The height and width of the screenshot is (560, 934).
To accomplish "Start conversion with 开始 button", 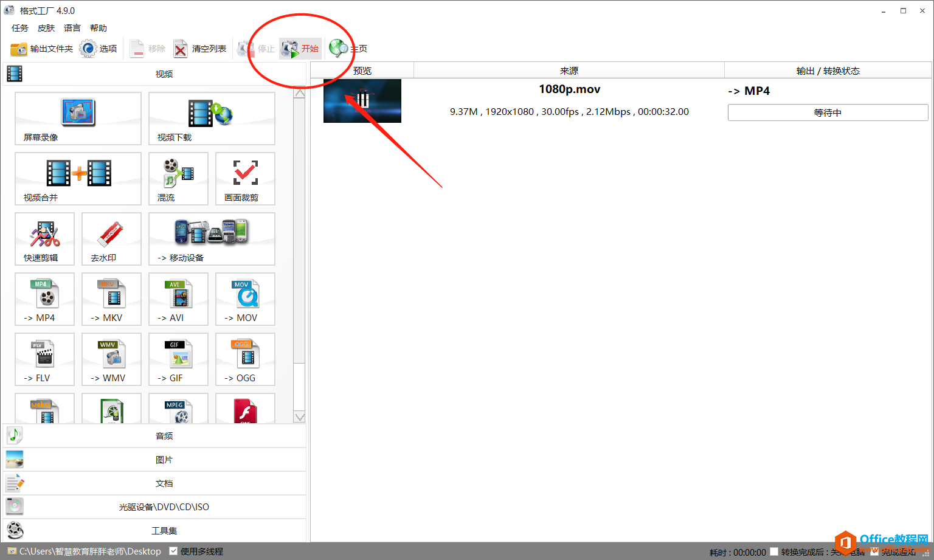I will (x=300, y=49).
